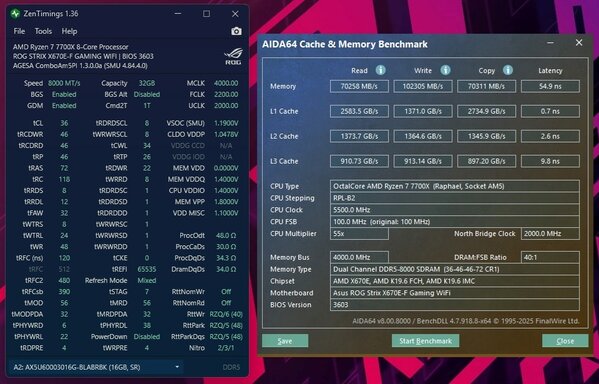The height and width of the screenshot is (384, 599).
Task: Select the L3 Cache Write 913.14 GB/s field
Action: click(423, 161)
